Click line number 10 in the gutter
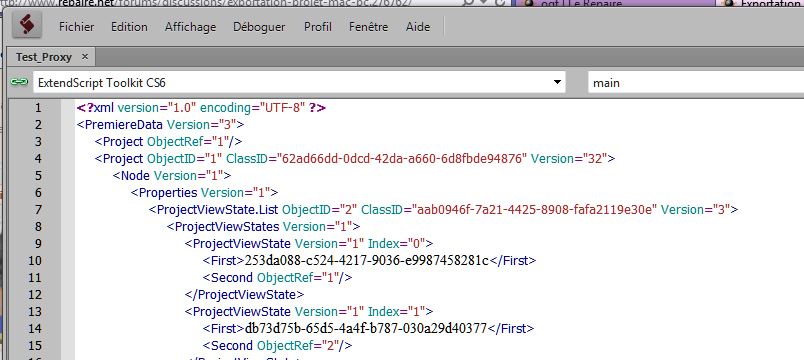Viewport: 804px width, 360px height. [35, 261]
